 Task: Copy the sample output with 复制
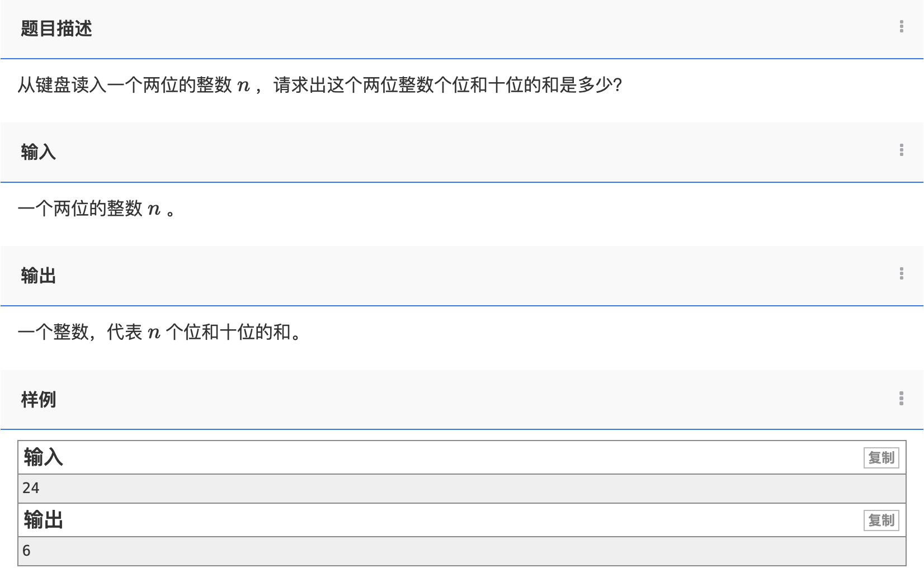[881, 520]
